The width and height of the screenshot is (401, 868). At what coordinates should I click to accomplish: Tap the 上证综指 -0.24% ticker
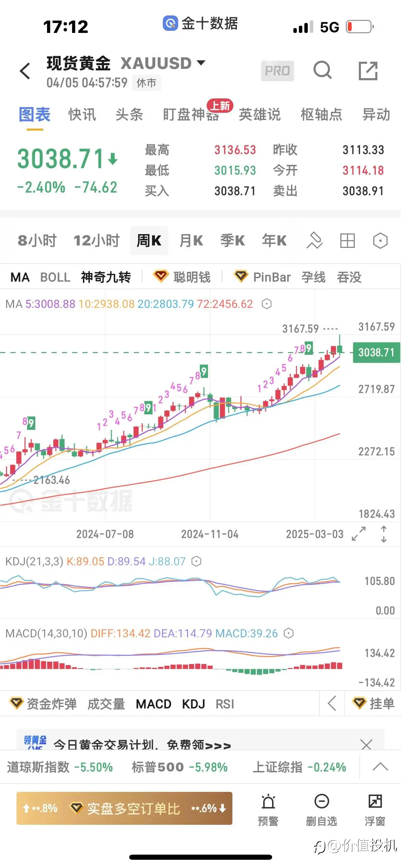300,767
